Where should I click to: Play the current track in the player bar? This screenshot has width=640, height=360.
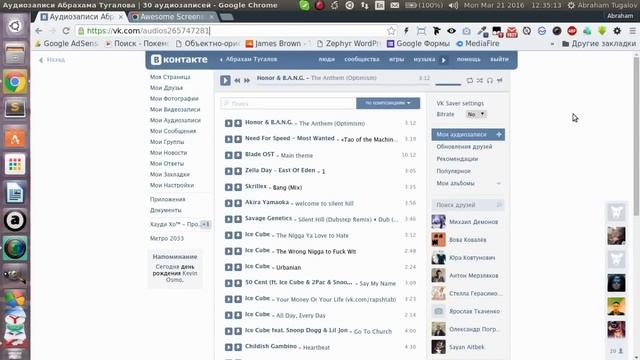tap(225, 80)
